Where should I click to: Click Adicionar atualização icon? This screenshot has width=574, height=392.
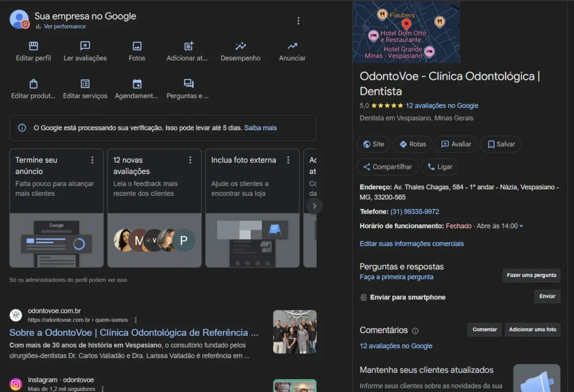(188, 46)
